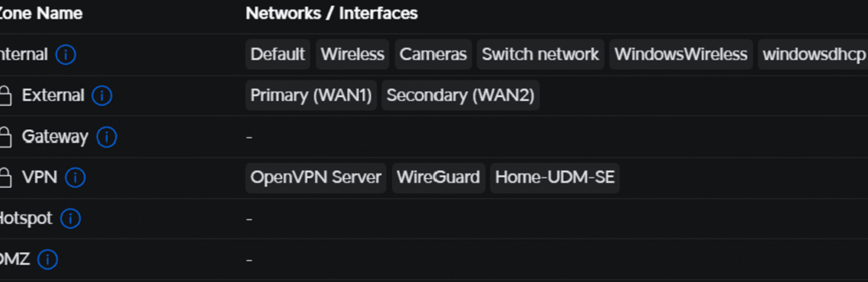Select the Default network tag
Image resolution: width=868 pixels, height=282 pixels.
[278, 54]
